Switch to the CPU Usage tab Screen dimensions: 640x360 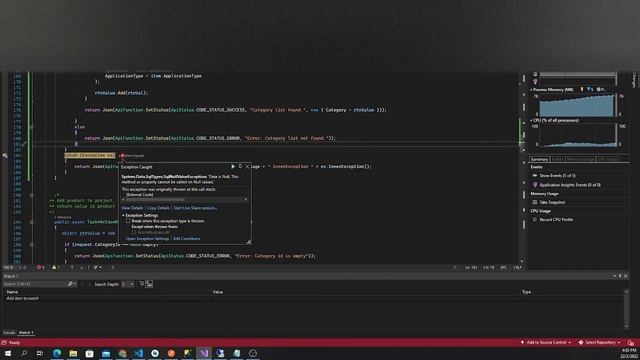(x=607, y=159)
